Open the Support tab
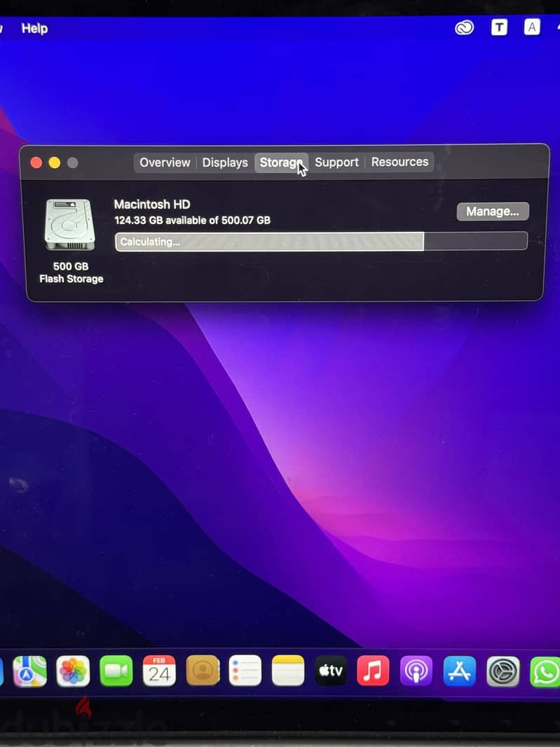This screenshot has height=747, width=560. tap(336, 162)
